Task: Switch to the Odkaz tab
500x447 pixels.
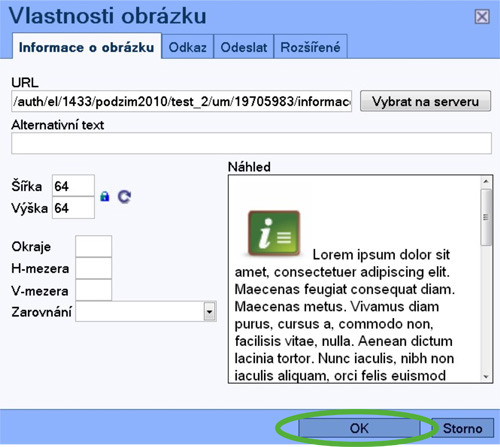Action: click(x=187, y=47)
